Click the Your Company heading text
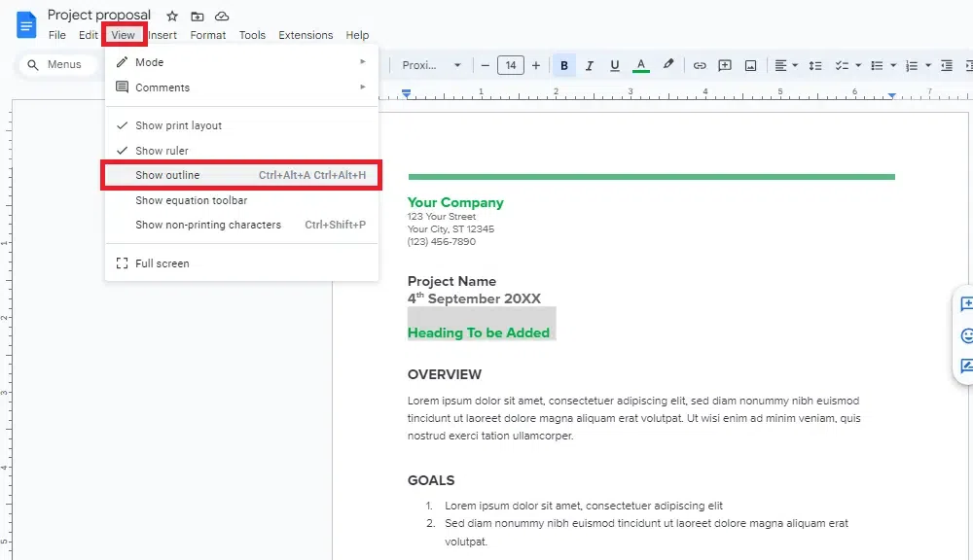 click(455, 202)
